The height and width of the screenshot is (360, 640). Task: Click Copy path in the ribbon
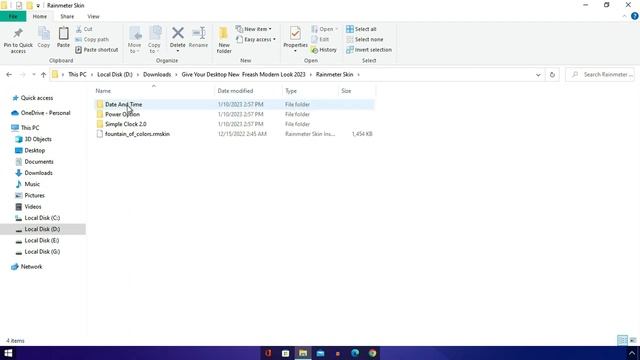(x=92, y=40)
